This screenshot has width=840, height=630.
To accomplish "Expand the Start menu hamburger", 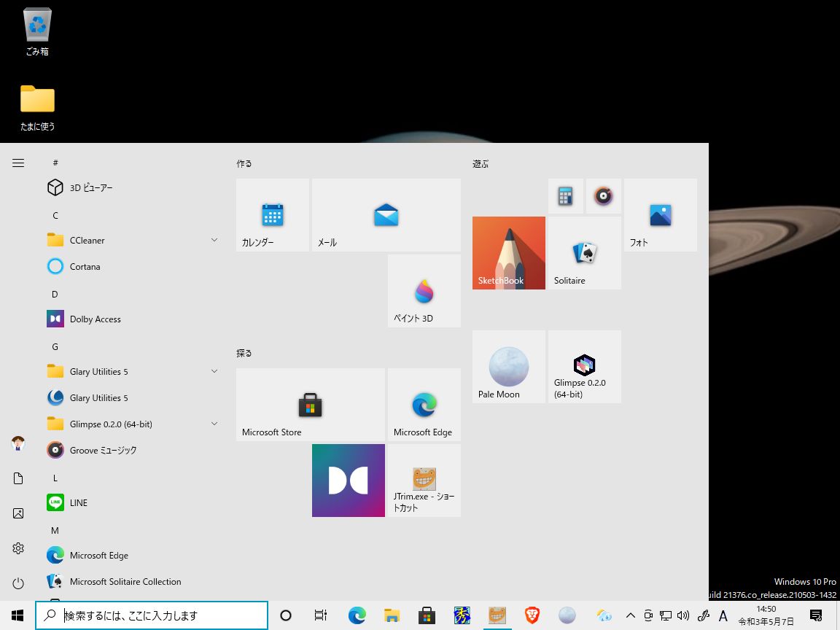I will pyautogui.click(x=18, y=163).
